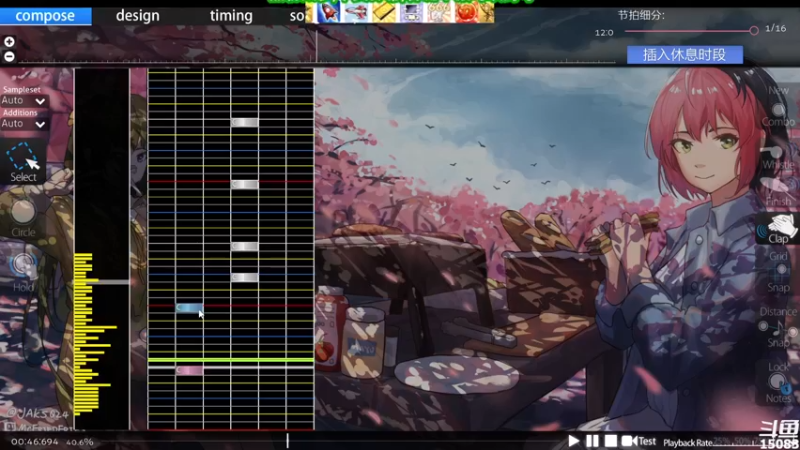Start Test mode with camera icon
This screenshot has height=450, width=800.
638,441
